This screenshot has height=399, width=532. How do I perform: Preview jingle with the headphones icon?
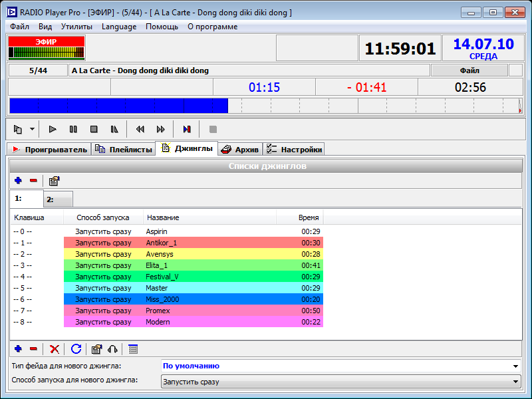(112, 348)
